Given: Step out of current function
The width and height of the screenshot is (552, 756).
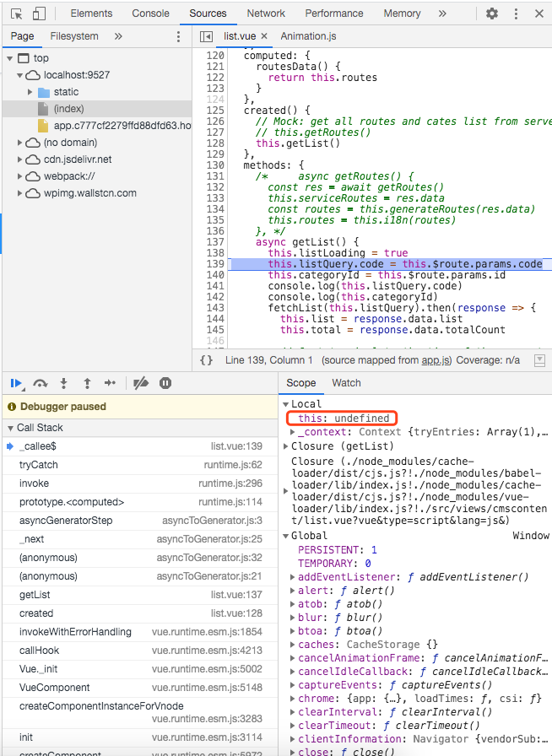Looking at the screenshot, I should (x=87, y=383).
